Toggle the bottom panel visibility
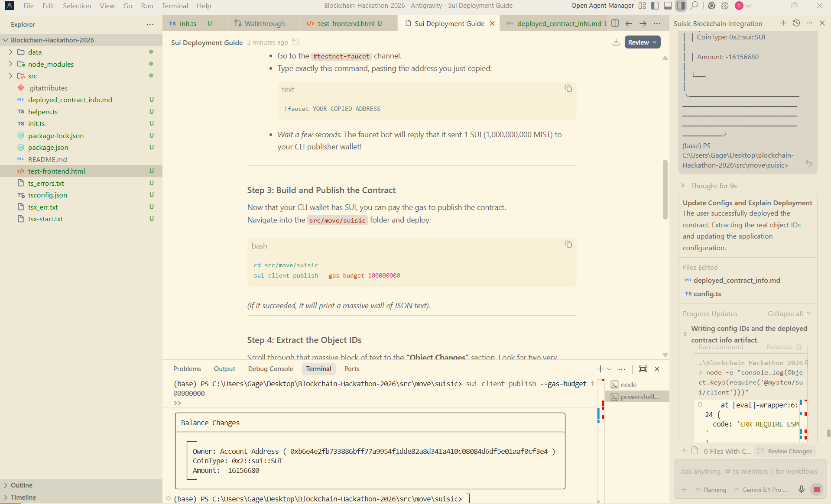 coord(668,6)
